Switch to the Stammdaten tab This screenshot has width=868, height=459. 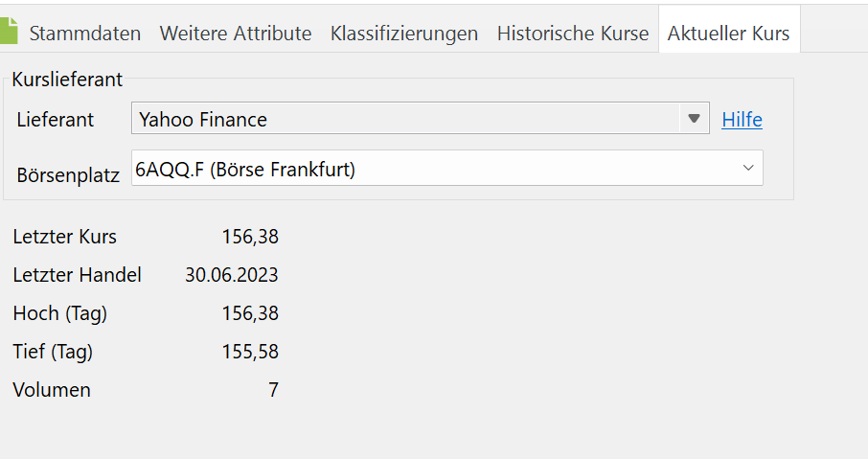[84, 34]
